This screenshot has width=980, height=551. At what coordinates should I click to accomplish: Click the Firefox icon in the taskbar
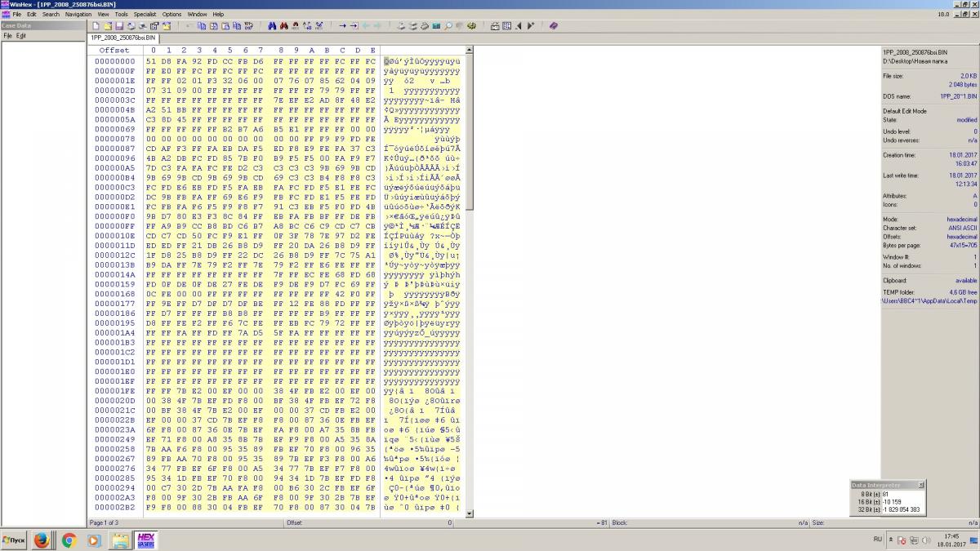click(42, 540)
